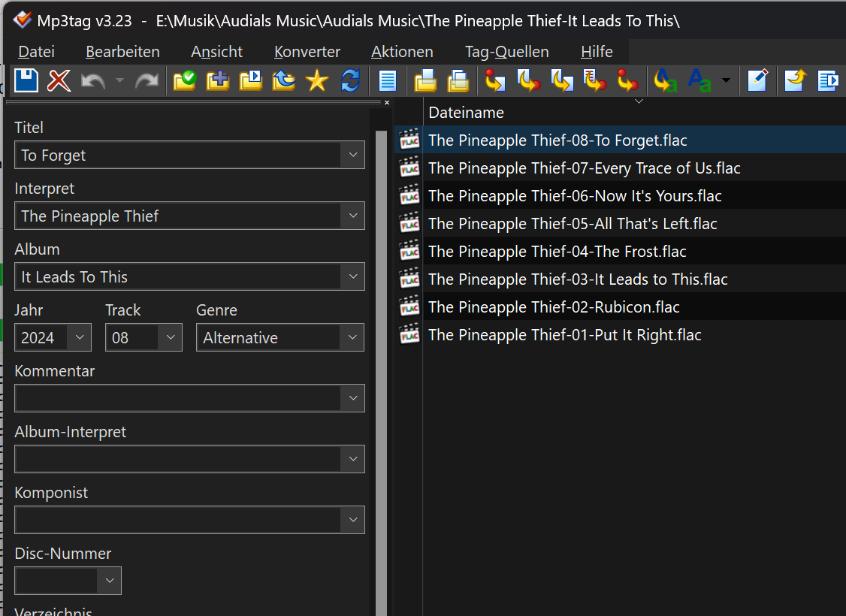The image size is (846, 616).
Task: Save tags with the floppy disk icon
Action: tap(26, 81)
